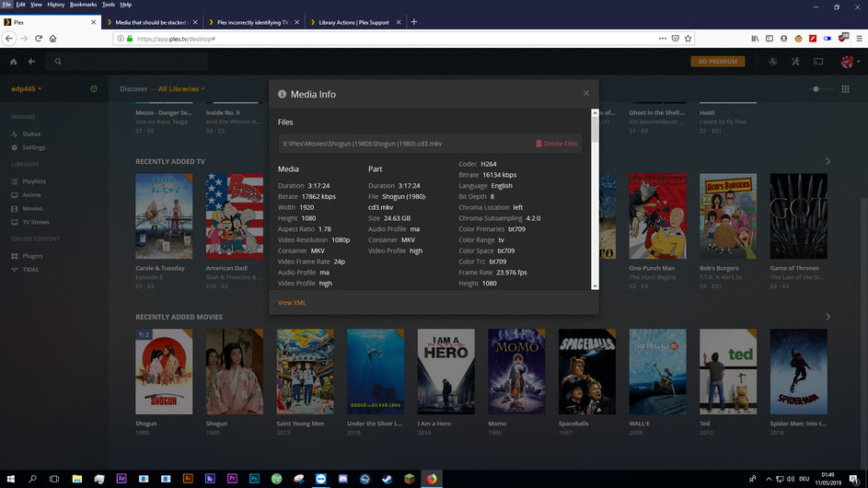Image resolution: width=868 pixels, height=488 pixels.
Task: Click the green server status icon
Action: coord(94,88)
